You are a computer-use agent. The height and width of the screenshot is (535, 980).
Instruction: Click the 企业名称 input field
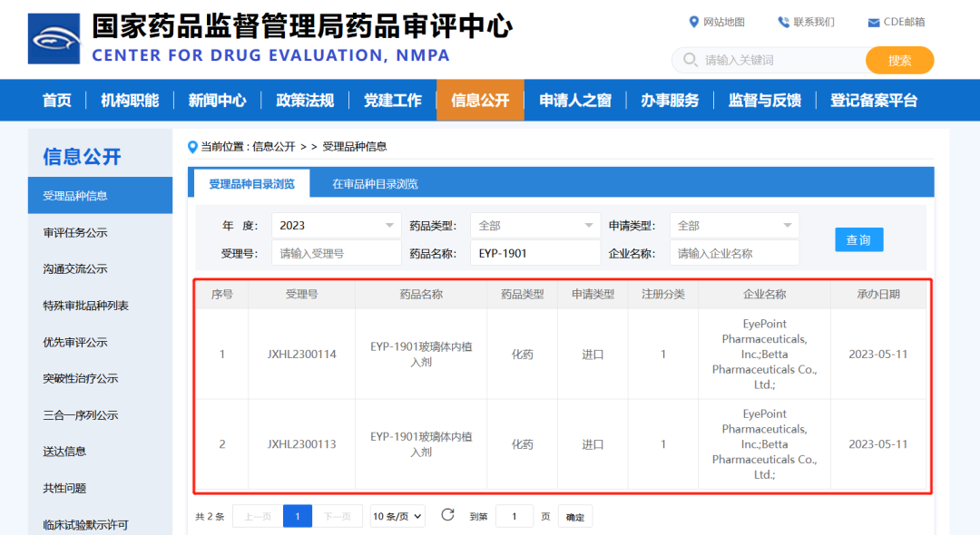point(734,252)
